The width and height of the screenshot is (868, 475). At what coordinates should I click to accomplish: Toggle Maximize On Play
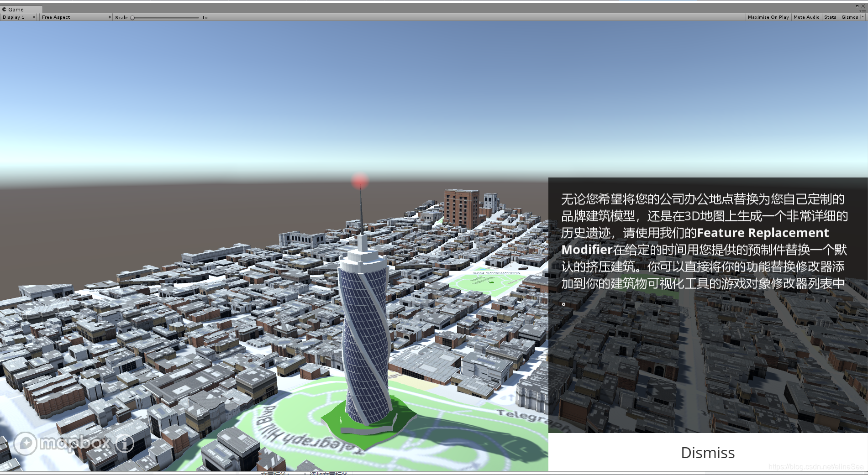click(768, 17)
